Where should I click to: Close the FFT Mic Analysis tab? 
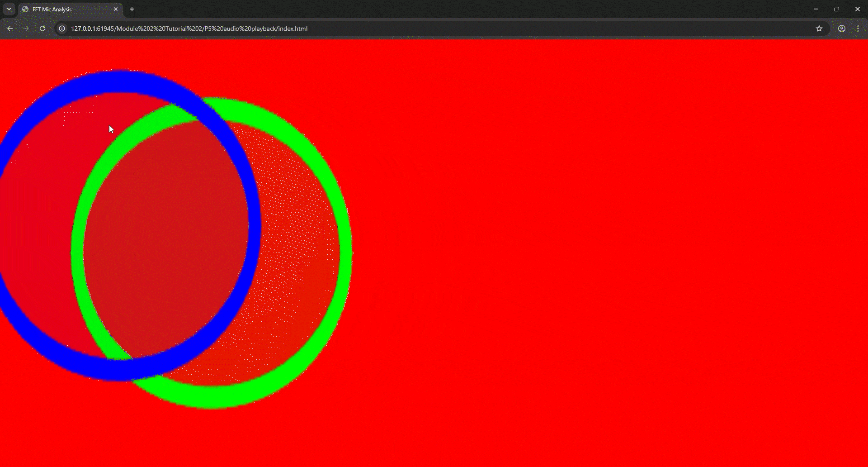[116, 9]
